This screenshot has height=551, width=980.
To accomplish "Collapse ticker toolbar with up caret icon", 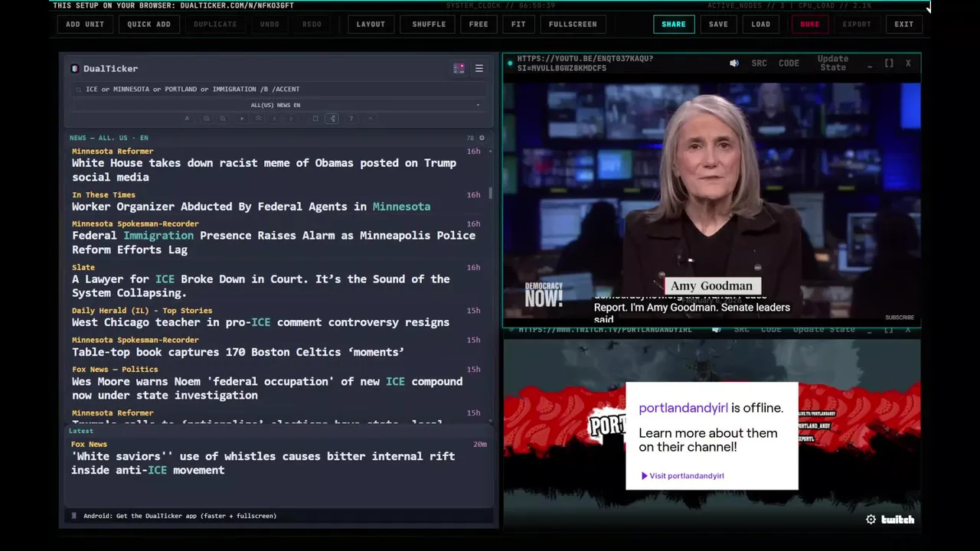I will (x=371, y=119).
